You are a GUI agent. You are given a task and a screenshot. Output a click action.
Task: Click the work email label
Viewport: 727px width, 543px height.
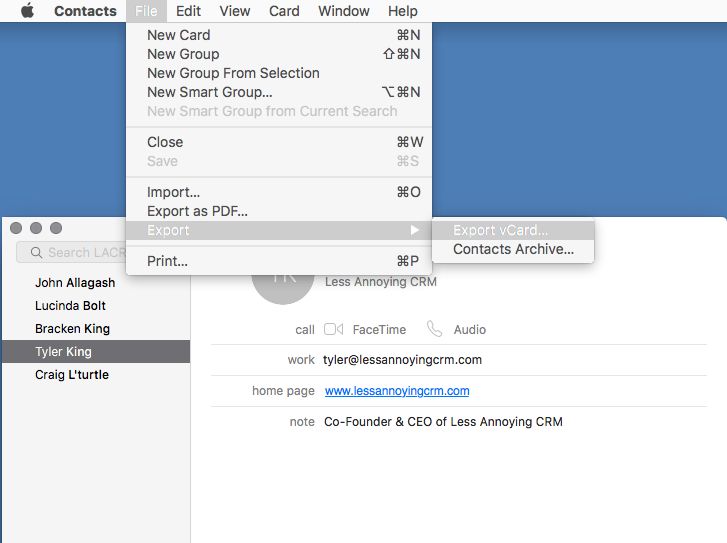(301, 360)
